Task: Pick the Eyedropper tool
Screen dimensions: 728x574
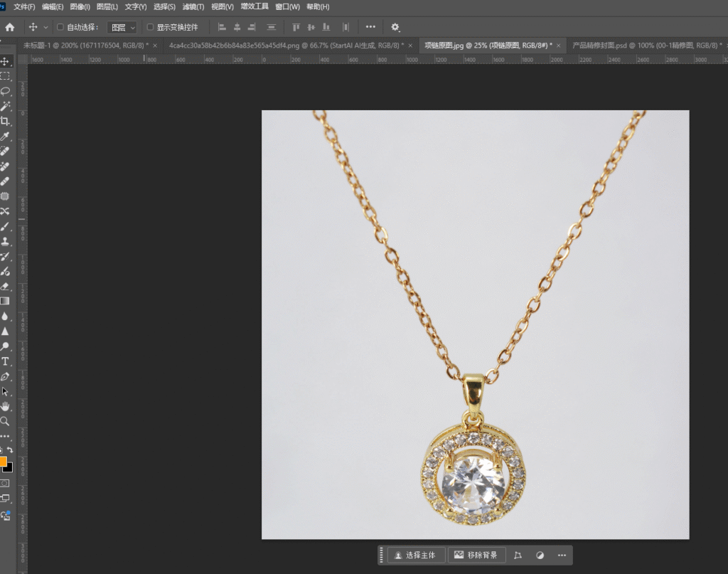Action: click(5, 136)
